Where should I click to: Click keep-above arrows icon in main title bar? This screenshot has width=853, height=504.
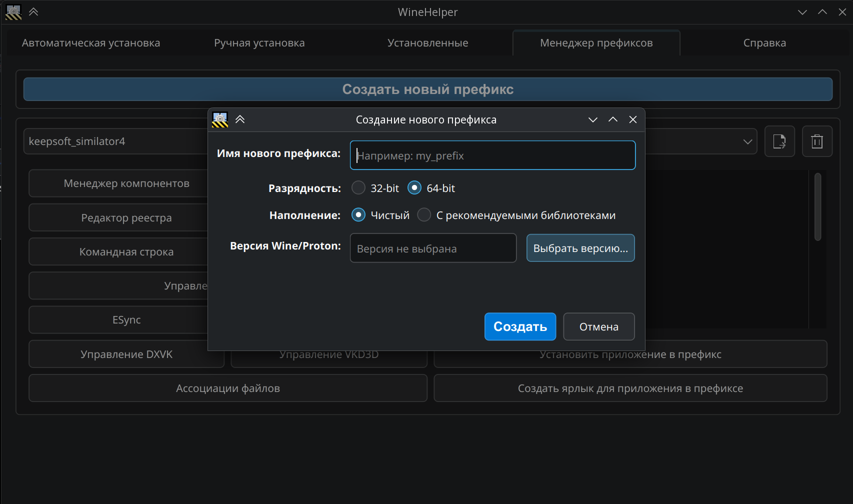pos(33,12)
